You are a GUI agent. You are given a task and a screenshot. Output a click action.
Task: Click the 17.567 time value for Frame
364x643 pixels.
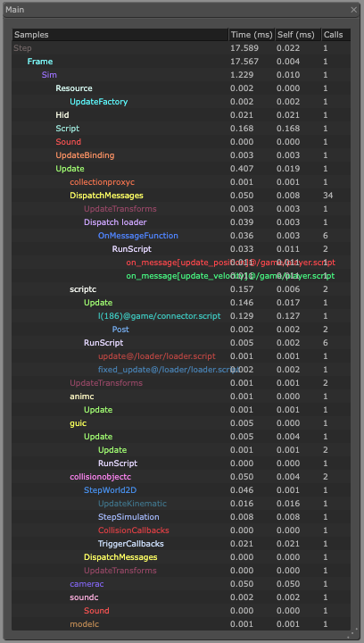pyautogui.click(x=244, y=62)
